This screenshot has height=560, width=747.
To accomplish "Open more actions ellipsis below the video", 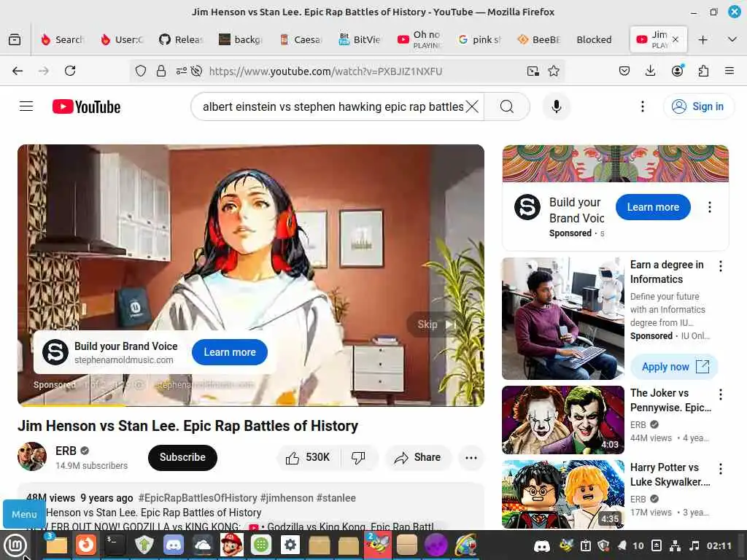I will point(471,457).
